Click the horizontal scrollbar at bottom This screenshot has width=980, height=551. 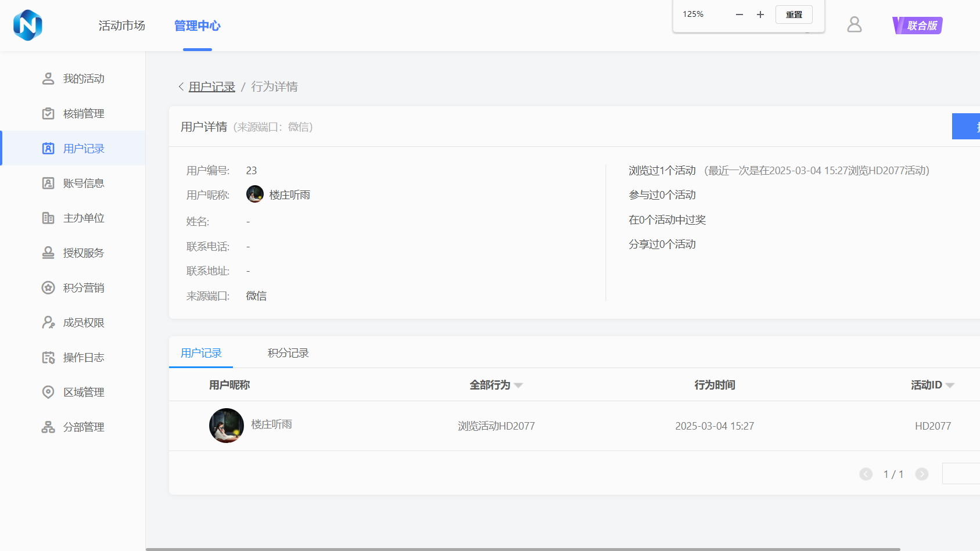pyautogui.click(x=523, y=549)
